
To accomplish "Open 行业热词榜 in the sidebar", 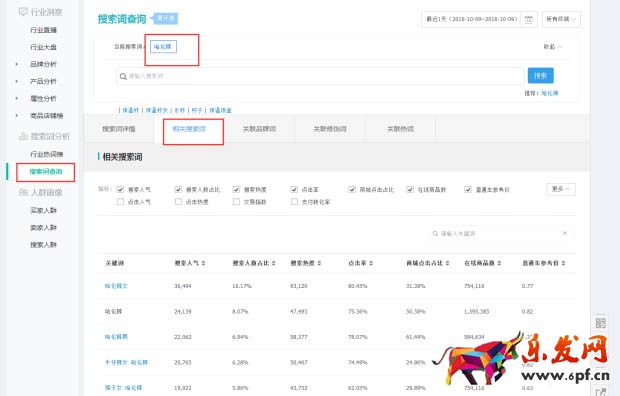I will coord(47,154).
